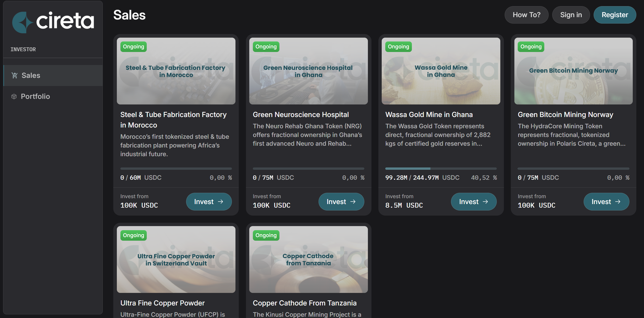The width and height of the screenshot is (644, 318).
Task: Click arrow on Wassa Gold Mine Invest button
Action: click(x=485, y=202)
